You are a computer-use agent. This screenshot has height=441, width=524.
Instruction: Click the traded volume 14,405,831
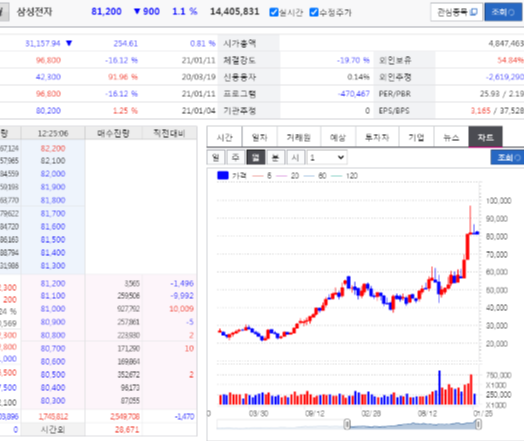235,12
